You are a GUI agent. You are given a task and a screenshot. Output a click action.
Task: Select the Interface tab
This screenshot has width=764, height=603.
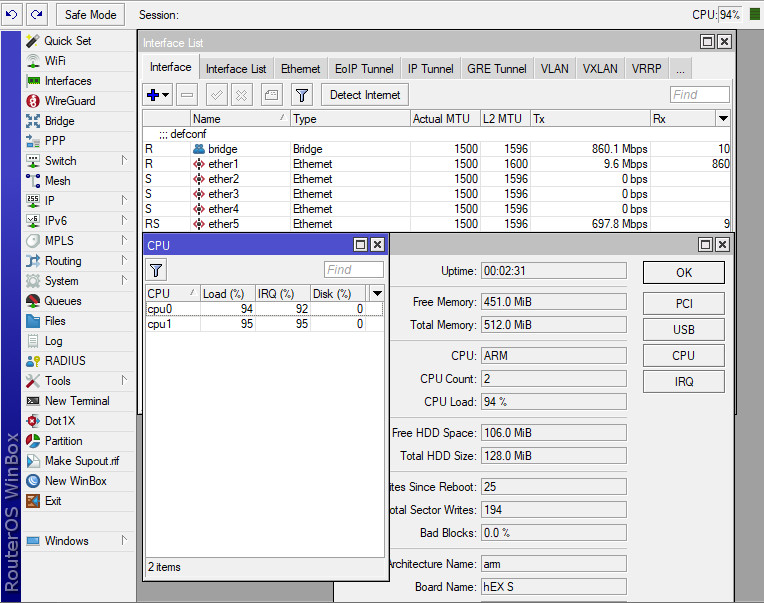(171, 67)
